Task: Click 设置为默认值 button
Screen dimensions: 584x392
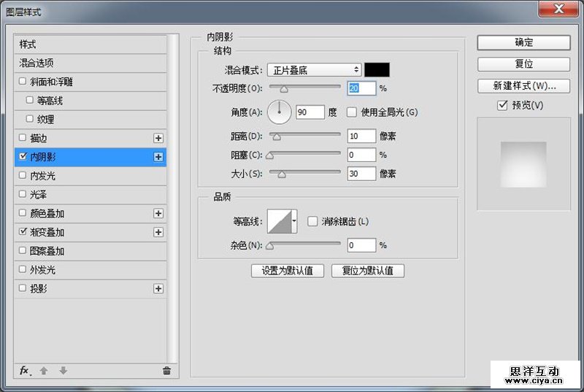Action: coord(288,271)
